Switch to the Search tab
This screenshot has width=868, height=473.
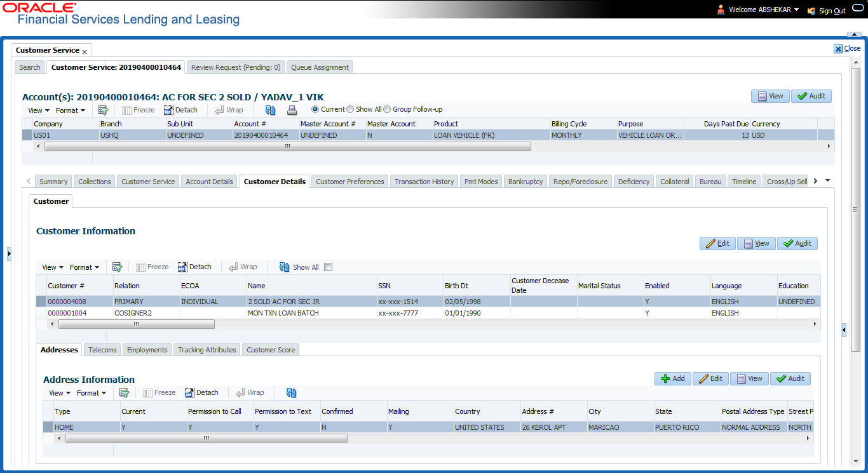[30, 67]
